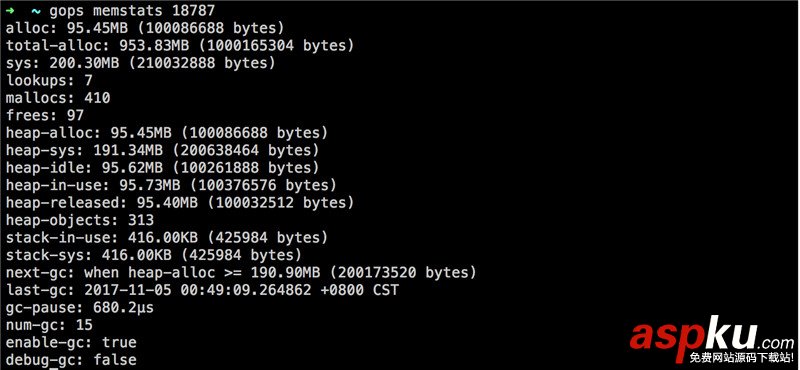800x370 pixels.
Task: Click the gc-pause 680.2µs value
Action: [x=123, y=307]
